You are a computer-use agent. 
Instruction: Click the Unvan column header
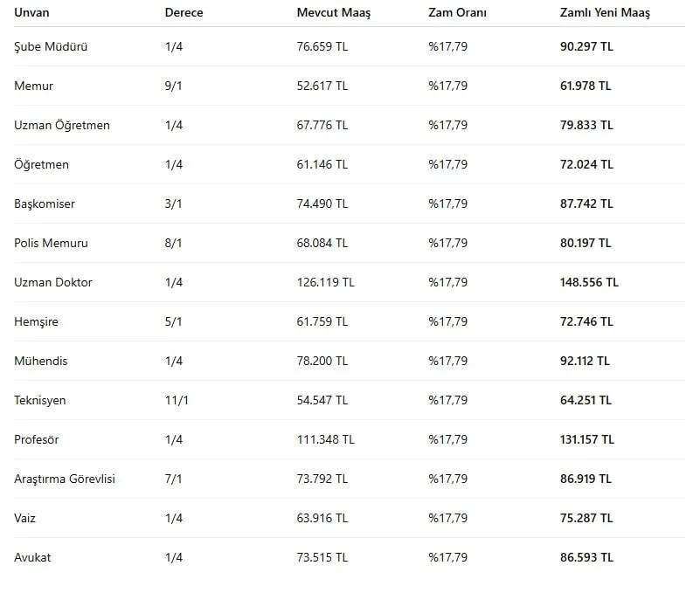click(x=31, y=13)
